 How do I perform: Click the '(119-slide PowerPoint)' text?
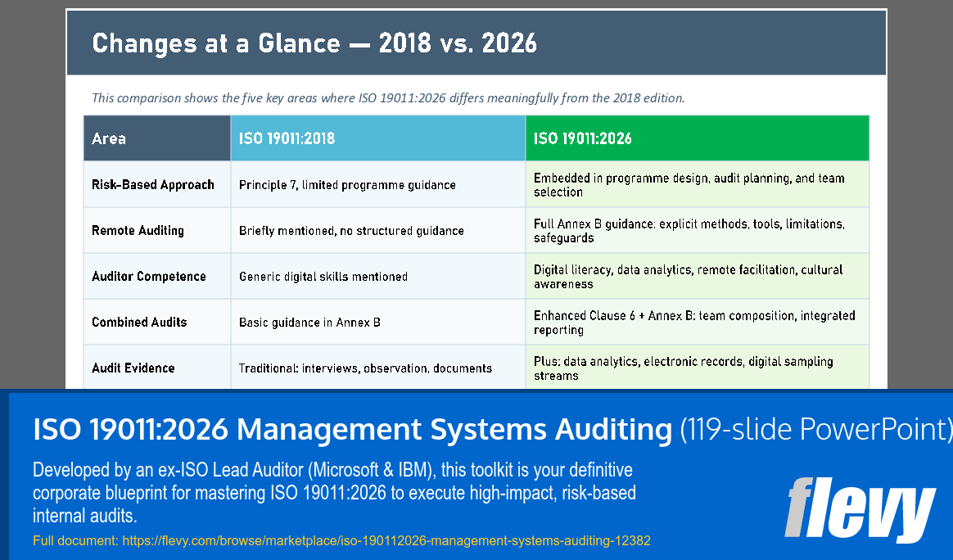(x=815, y=429)
